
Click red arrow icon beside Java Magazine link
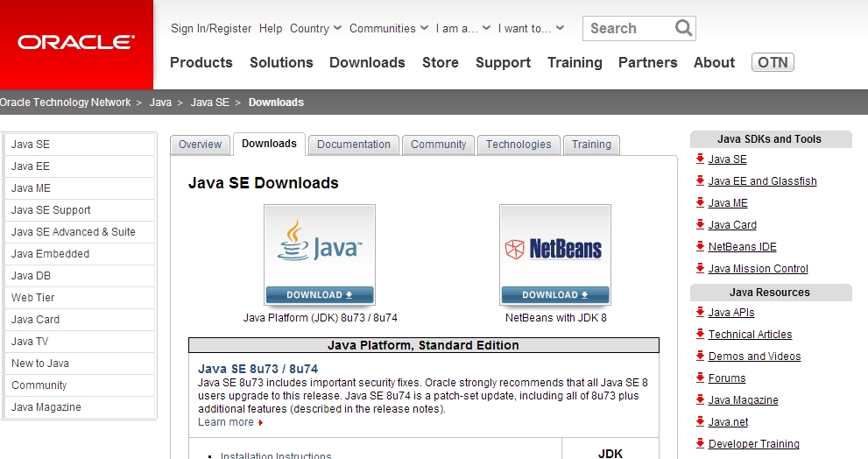pyautogui.click(x=700, y=399)
